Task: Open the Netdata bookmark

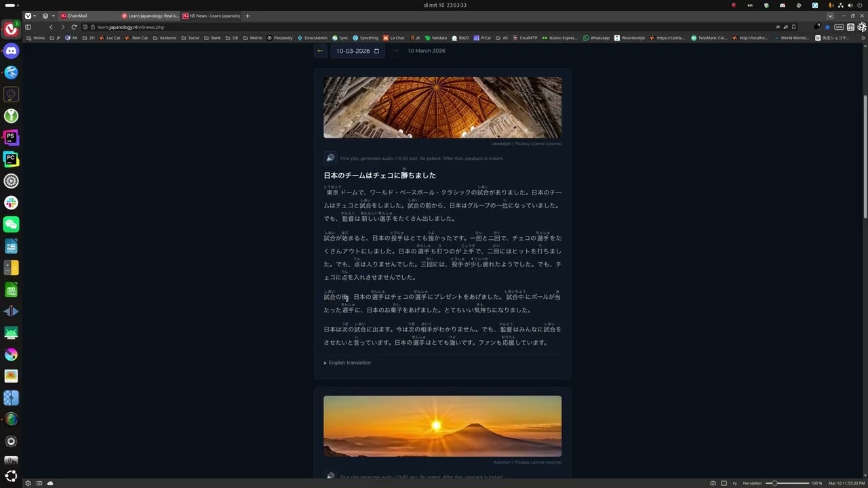Action: (436, 38)
